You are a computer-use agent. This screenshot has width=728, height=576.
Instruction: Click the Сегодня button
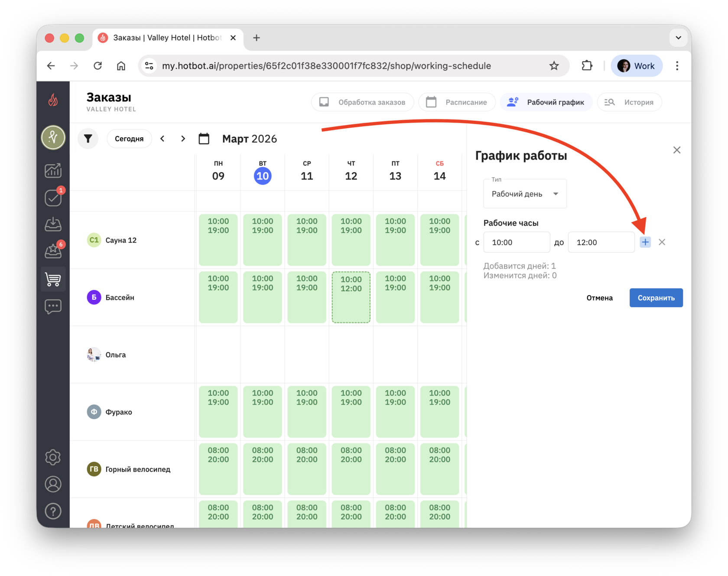tap(129, 139)
